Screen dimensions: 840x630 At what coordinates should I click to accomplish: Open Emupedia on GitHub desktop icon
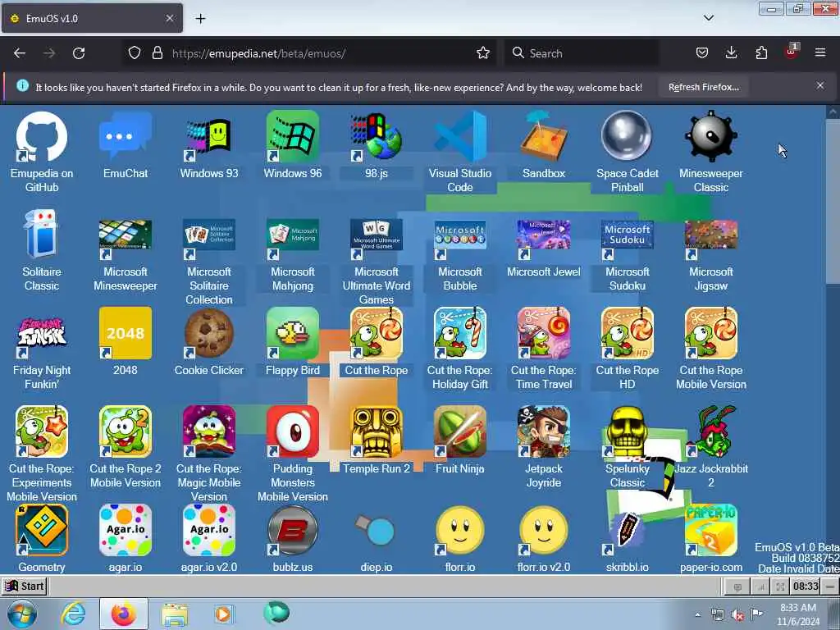[x=42, y=136]
